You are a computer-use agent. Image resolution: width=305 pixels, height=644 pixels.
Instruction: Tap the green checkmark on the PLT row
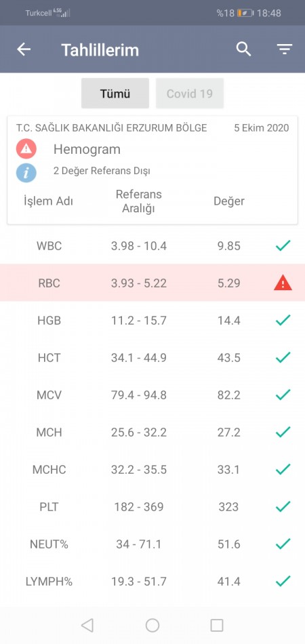(x=283, y=506)
